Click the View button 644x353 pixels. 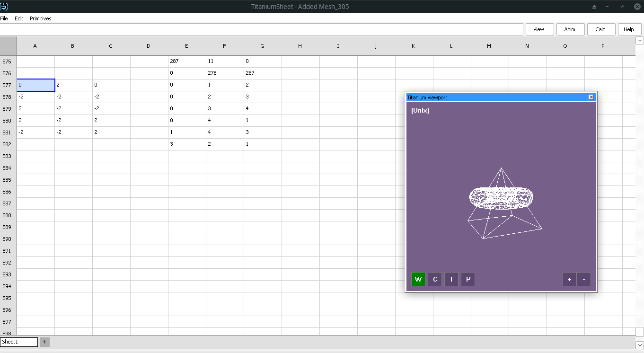click(539, 29)
